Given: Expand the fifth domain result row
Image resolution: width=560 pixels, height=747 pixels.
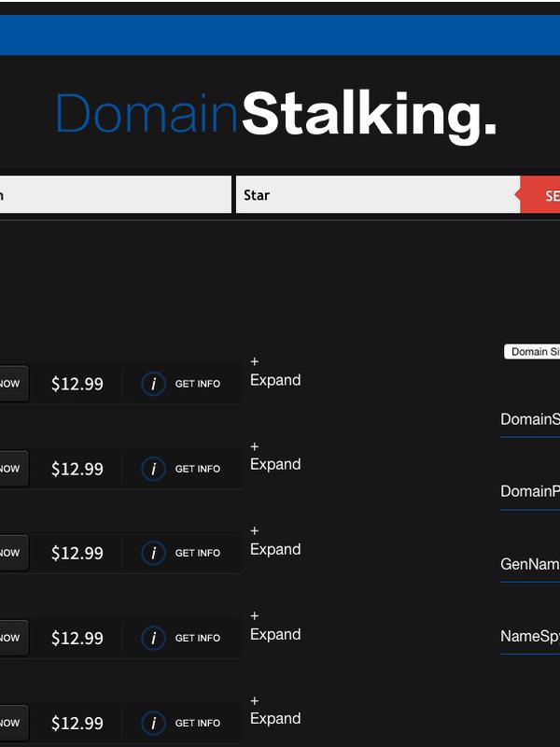Looking at the screenshot, I should coord(275,711).
